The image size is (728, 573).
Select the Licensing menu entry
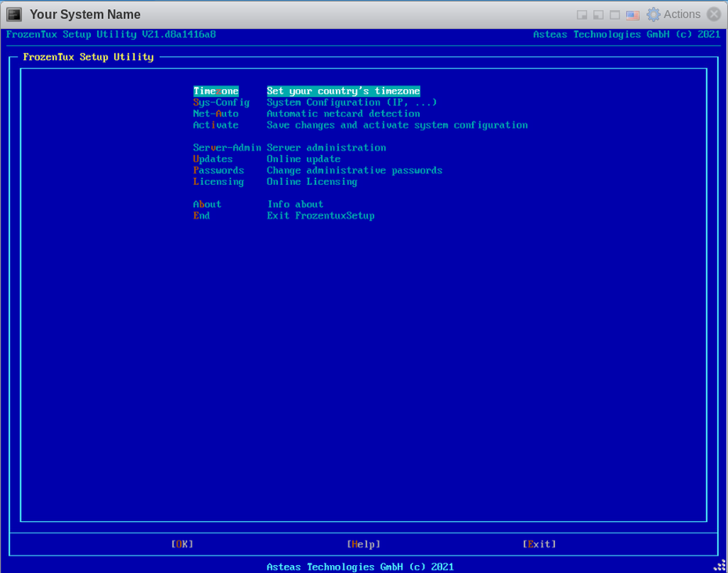[x=218, y=181]
